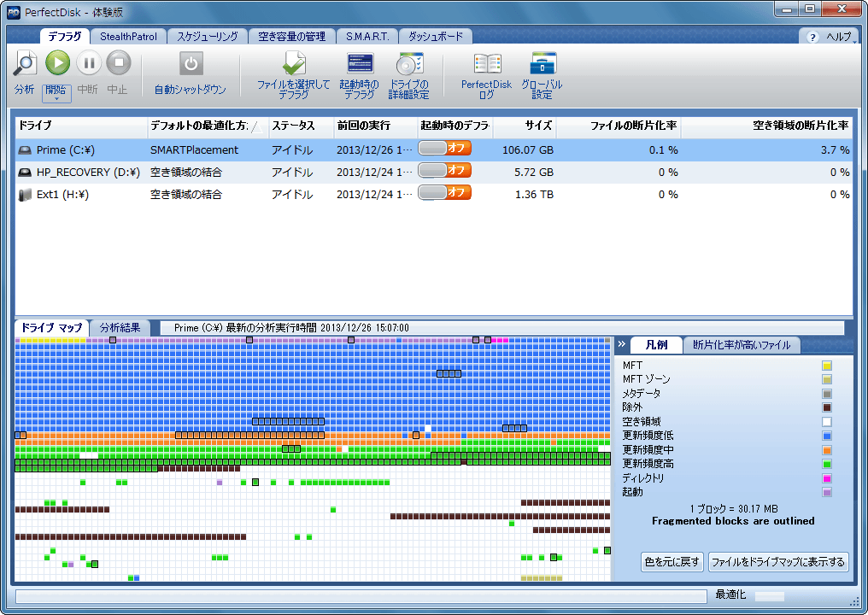Click the Stop (中止) icon

pyautogui.click(x=119, y=62)
